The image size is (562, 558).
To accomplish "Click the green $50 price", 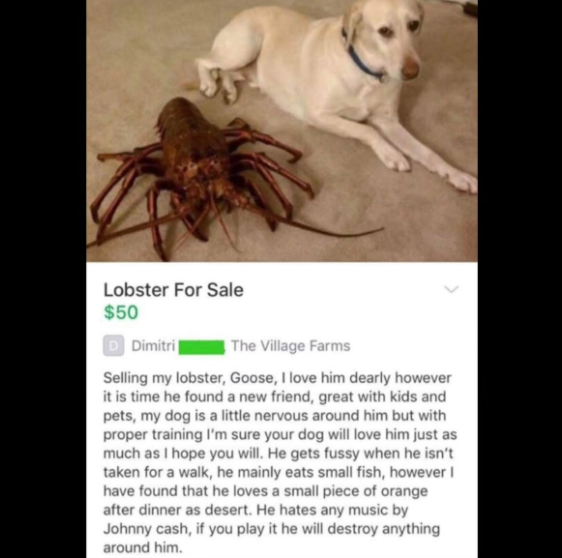I will pos(121,312).
